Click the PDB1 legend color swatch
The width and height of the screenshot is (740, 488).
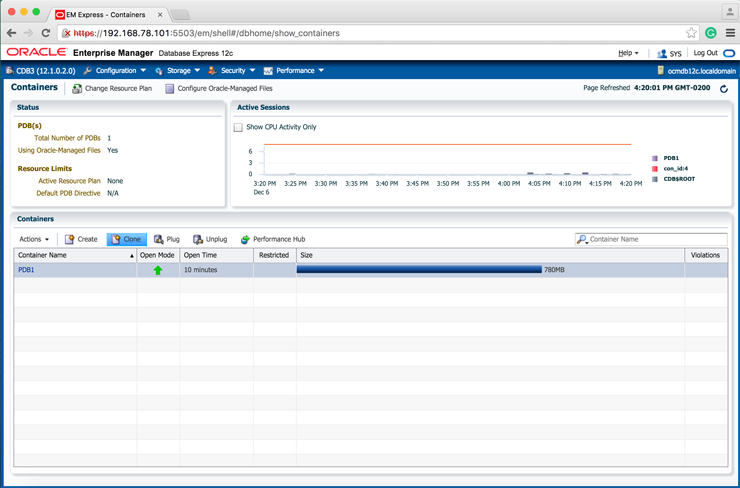tap(655, 159)
